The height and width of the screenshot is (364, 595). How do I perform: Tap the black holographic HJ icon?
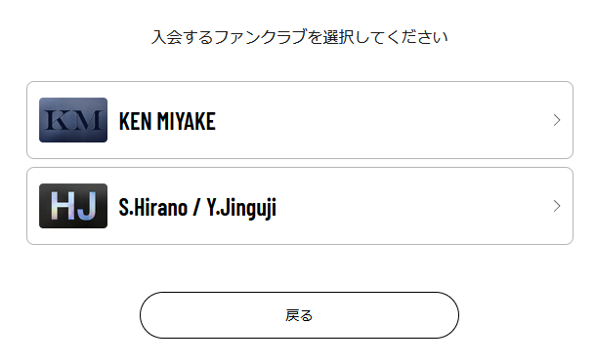click(73, 206)
